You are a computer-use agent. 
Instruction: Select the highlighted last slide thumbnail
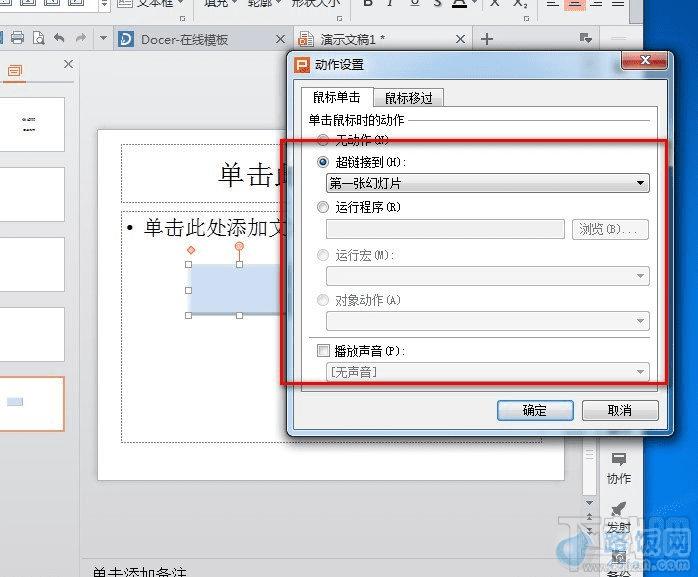point(30,403)
